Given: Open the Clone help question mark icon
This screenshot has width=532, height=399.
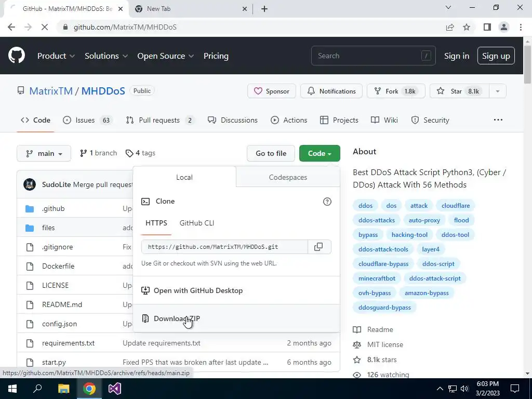Looking at the screenshot, I should [x=327, y=202].
